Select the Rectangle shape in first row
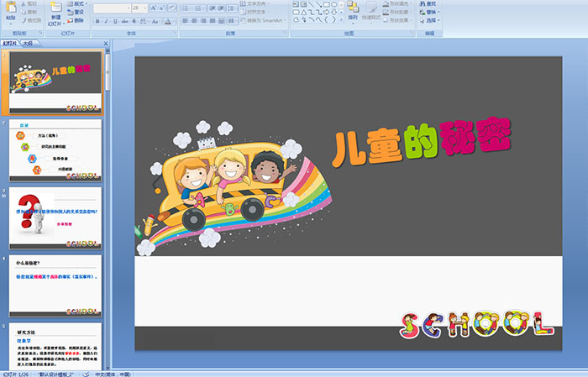Screen dimensions: 588x377 click(x=327, y=4)
